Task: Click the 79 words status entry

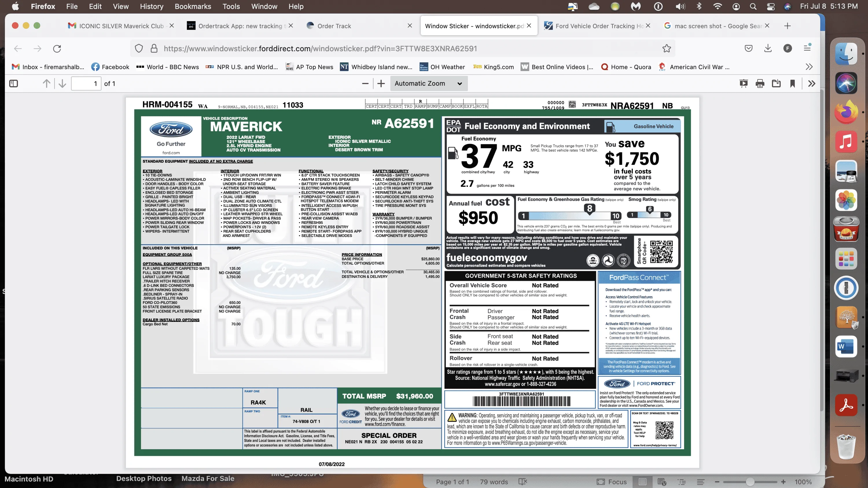Action: click(x=494, y=482)
